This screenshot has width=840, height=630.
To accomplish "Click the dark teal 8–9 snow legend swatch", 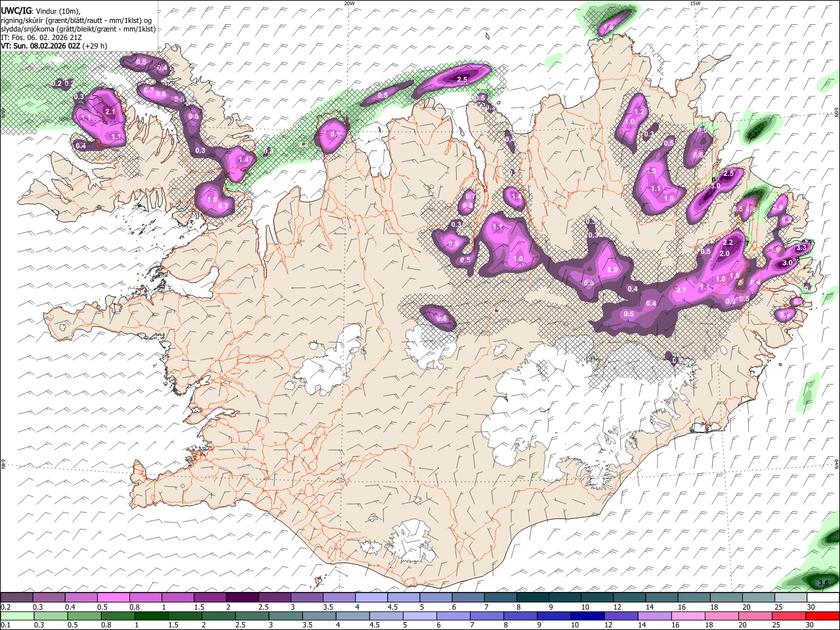I will click(532, 598).
